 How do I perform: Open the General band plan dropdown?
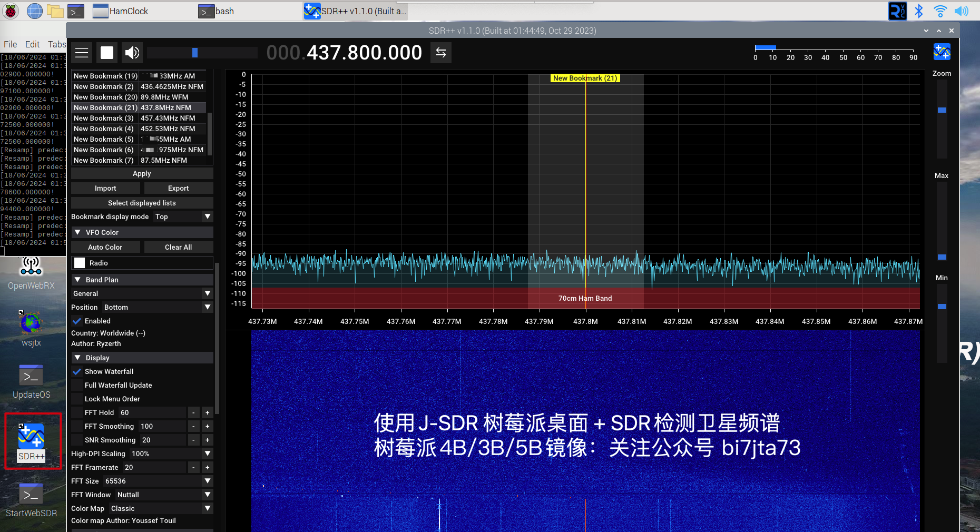click(142, 293)
